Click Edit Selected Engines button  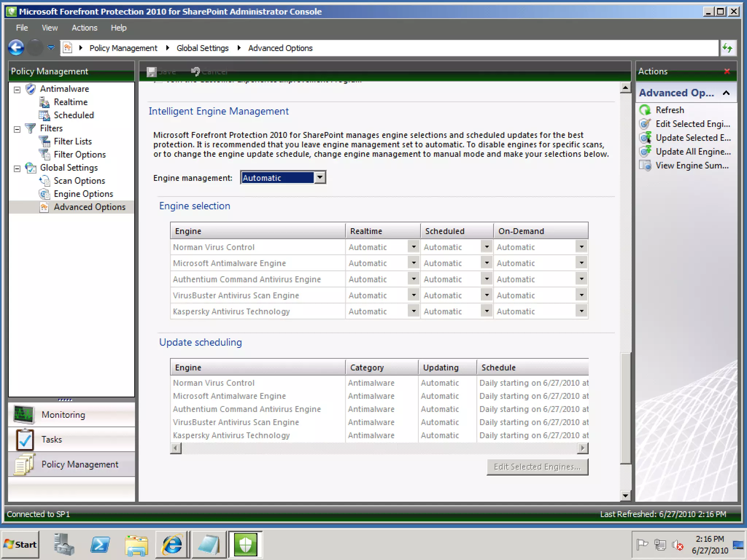(x=537, y=467)
